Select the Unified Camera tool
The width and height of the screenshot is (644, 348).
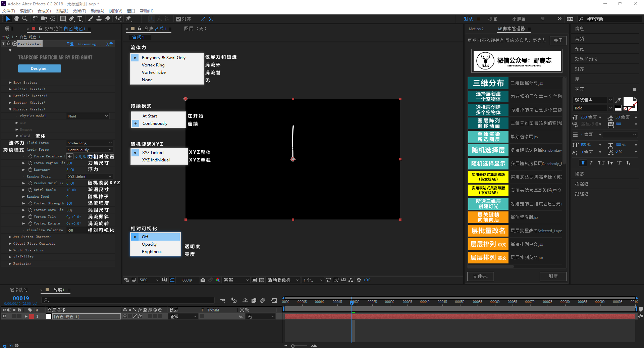tap(44, 19)
